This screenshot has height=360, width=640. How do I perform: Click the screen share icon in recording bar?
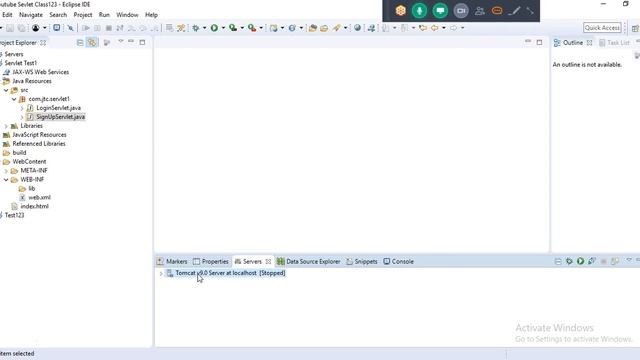click(x=440, y=11)
